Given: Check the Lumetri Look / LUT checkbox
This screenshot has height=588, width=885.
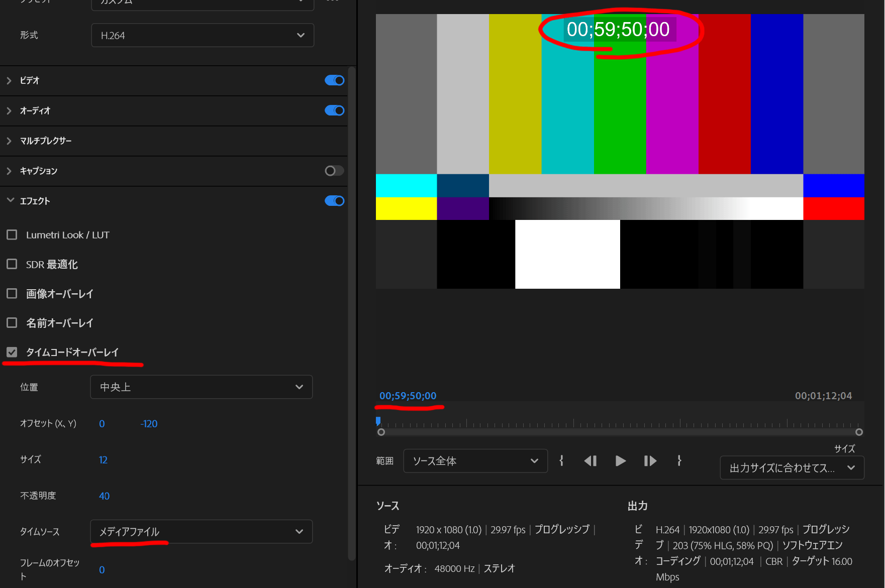Looking at the screenshot, I should [x=12, y=234].
